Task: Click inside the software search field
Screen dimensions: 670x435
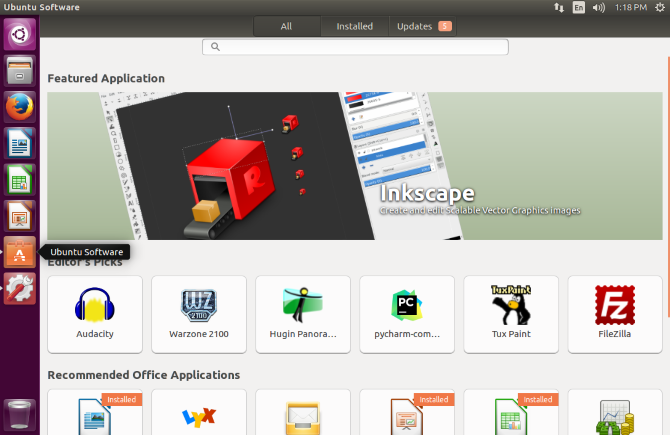Action: pyautogui.click(x=355, y=47)
